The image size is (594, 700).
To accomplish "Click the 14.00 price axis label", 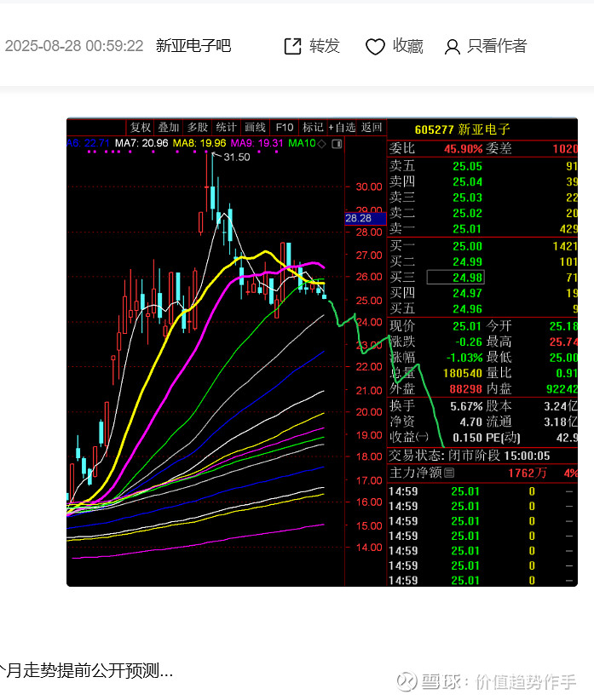I will point(369,548).
